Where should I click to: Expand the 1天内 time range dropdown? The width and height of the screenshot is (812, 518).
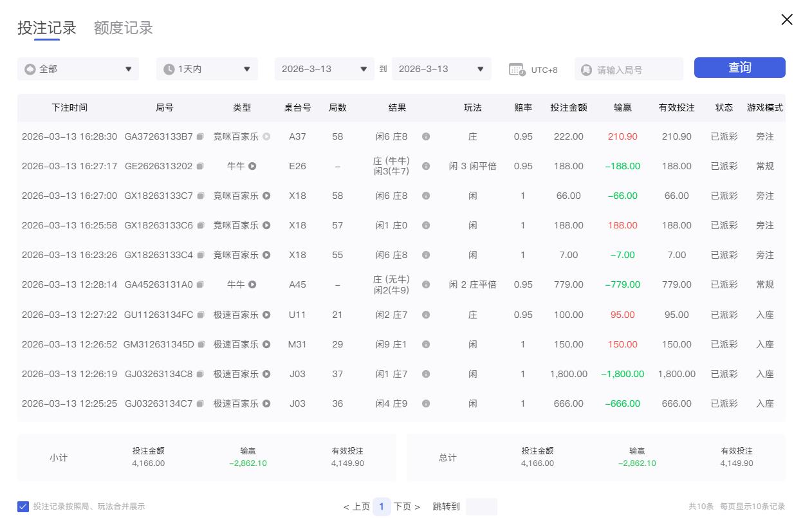tap(207, 69)
